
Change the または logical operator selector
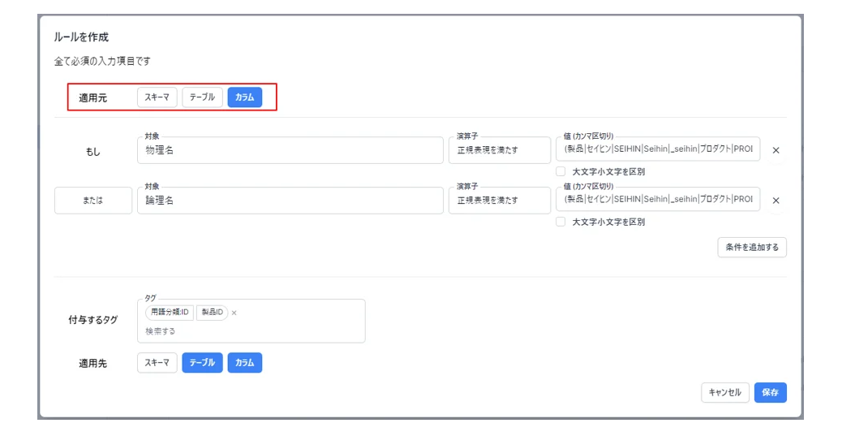93,201
